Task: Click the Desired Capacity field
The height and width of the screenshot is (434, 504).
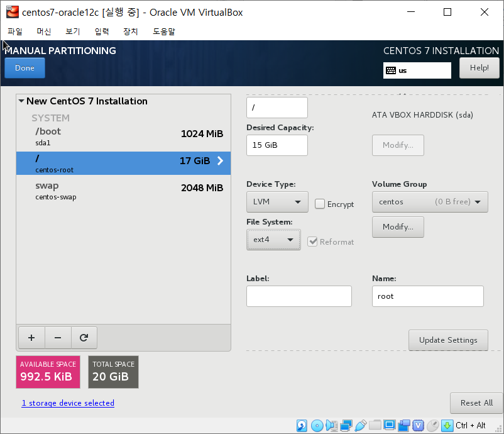Action: (x=277, y=145)
